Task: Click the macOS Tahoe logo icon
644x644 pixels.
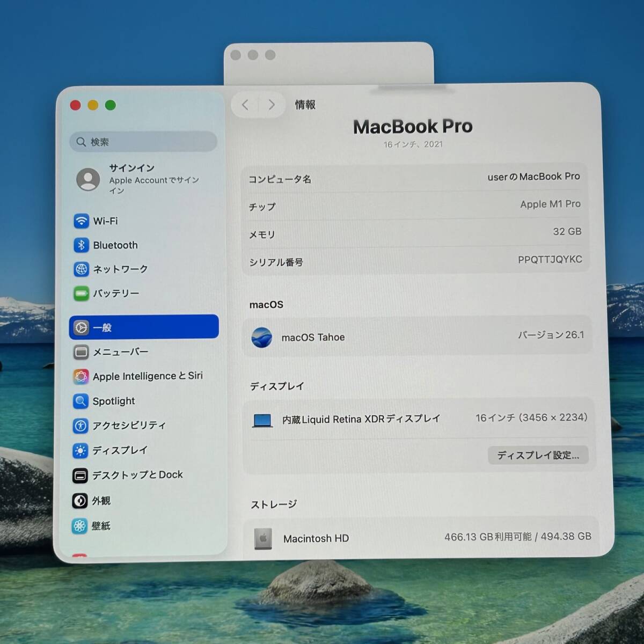Action: coord(262,338)
